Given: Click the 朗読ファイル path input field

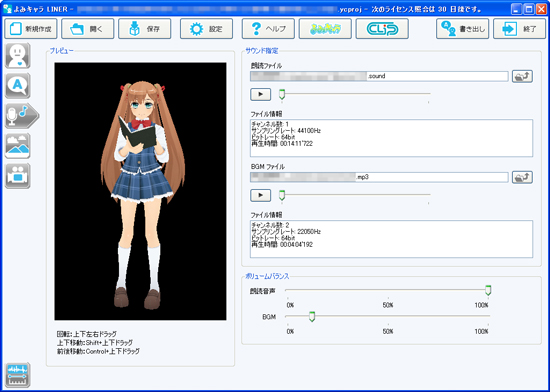Looking at the screenshot, I should (x=379, y=76).
